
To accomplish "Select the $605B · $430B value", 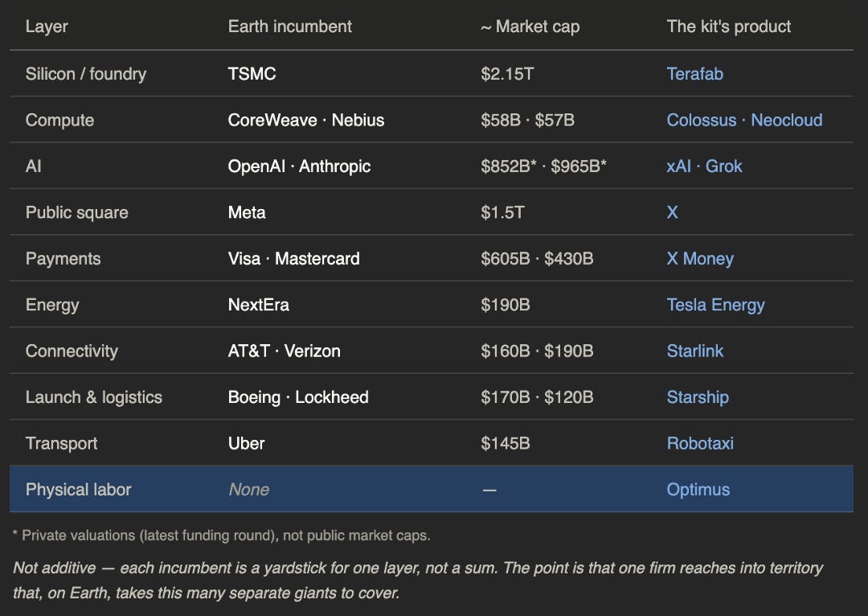I will click(x=537, y=258).
